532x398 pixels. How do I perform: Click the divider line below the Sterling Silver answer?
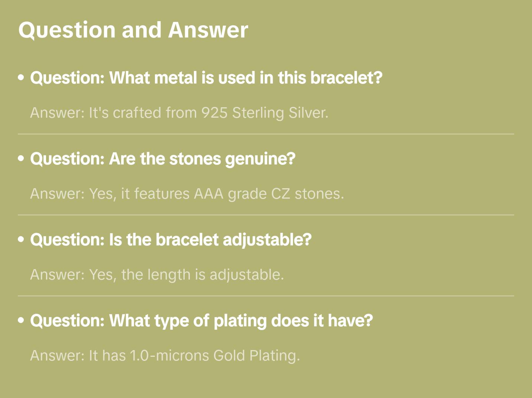tap(266, 134)
